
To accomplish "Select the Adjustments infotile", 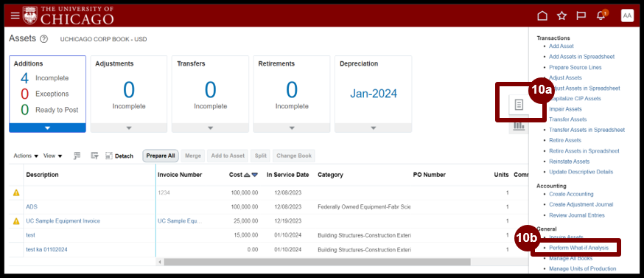I will [x=129, y=94].
